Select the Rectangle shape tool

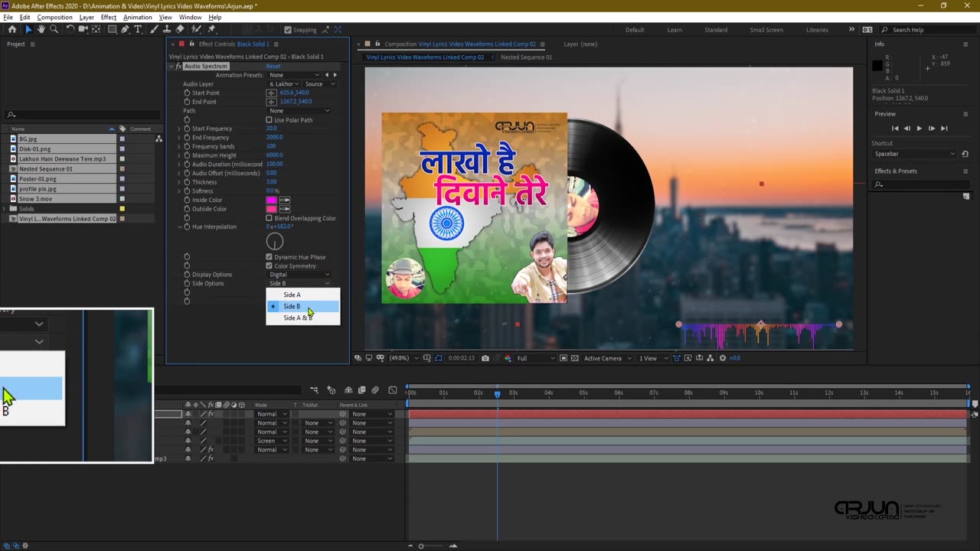[x=112, y=29]
